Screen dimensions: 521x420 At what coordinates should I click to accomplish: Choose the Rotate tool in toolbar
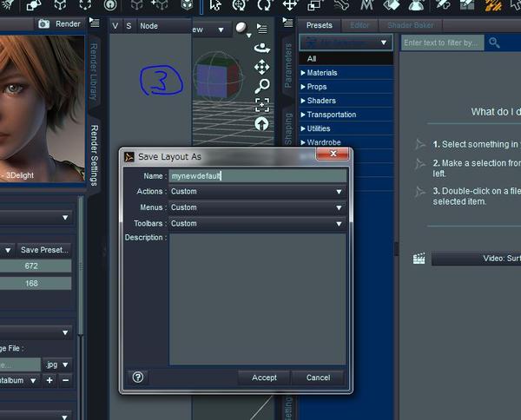coord(265,5)
